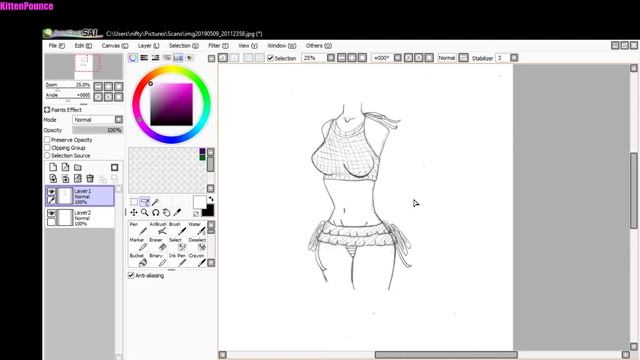Activate the lasso selection tool
Viewport: 640px width, 360px height.
(x=144, y=202)
